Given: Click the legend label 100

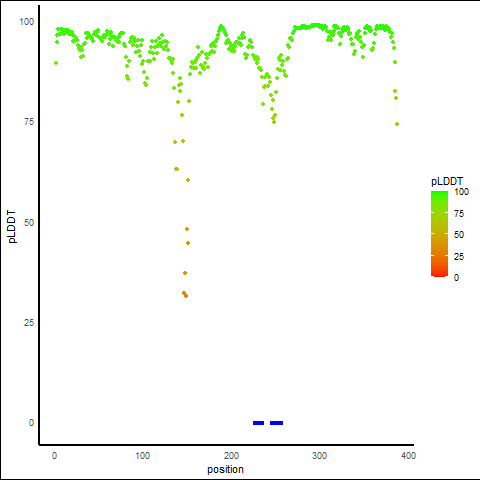Looking at the screenshot, I should pos(461,192).
